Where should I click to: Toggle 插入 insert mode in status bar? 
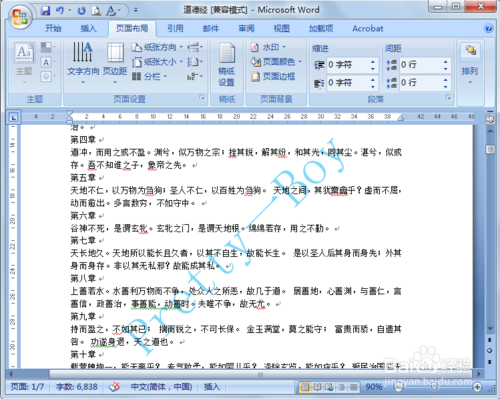212,387
